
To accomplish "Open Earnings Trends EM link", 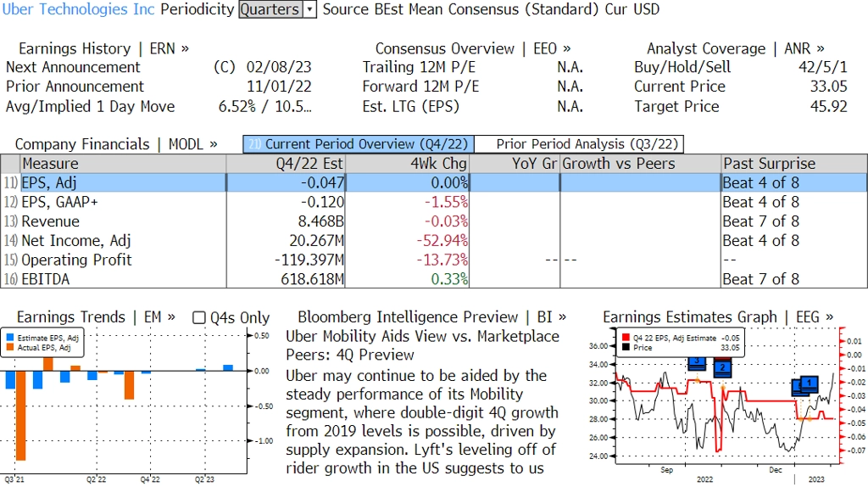I will (96, 317).
